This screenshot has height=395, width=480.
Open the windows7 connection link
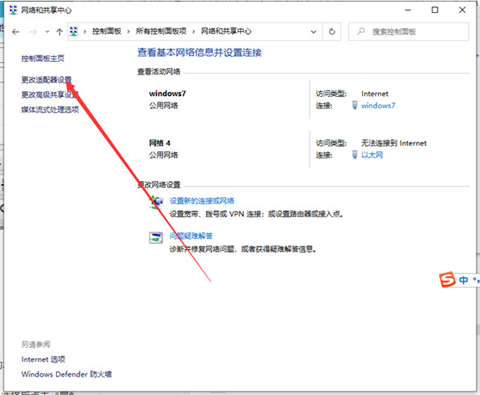[x=378, y=105]
